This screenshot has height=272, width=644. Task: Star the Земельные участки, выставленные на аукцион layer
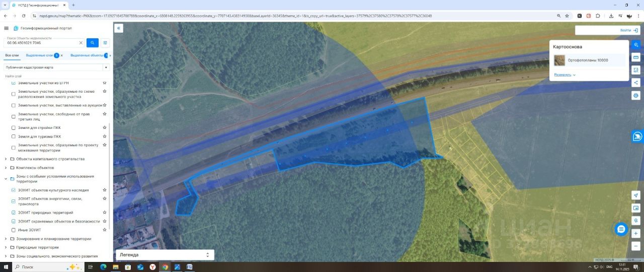pos(105,105)
